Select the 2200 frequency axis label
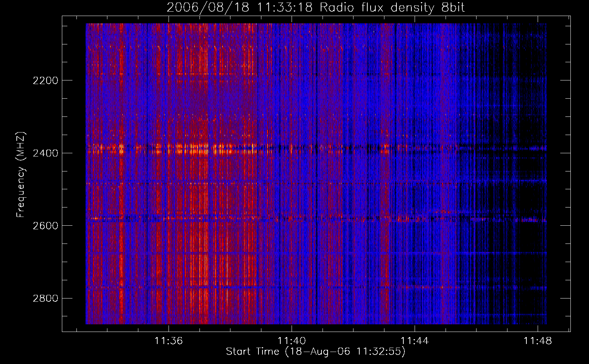Viewport: 589px width, 364px height. click(46, 80)
